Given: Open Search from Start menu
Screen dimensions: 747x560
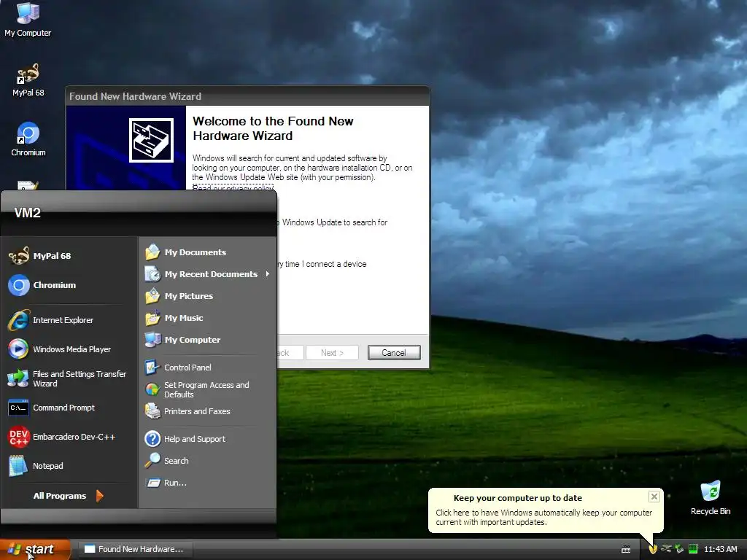Looking at the screenshot, I should pyautogui.click(x=207, y=461).
